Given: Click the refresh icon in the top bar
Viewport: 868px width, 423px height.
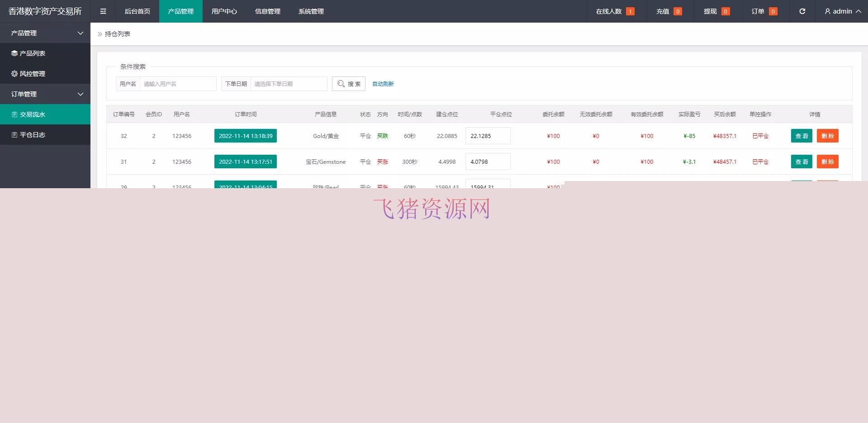Looking at the screenshot, I should coord(802,11).
